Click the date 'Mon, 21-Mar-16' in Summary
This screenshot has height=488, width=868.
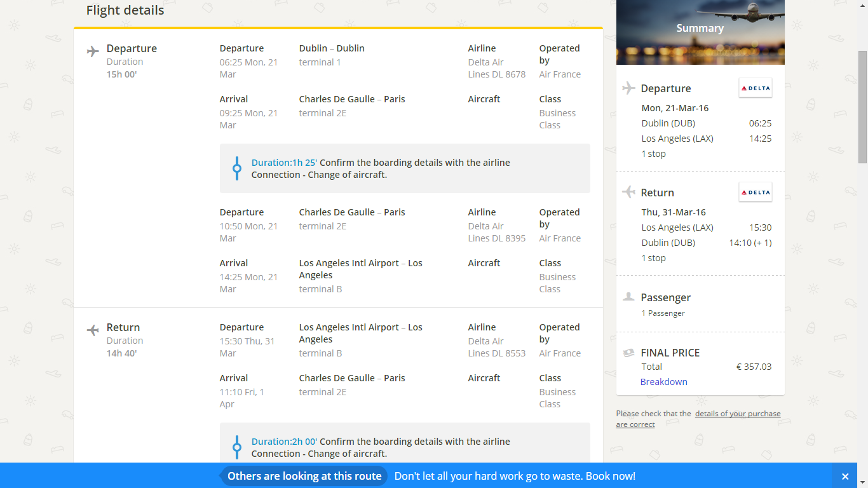675,108
